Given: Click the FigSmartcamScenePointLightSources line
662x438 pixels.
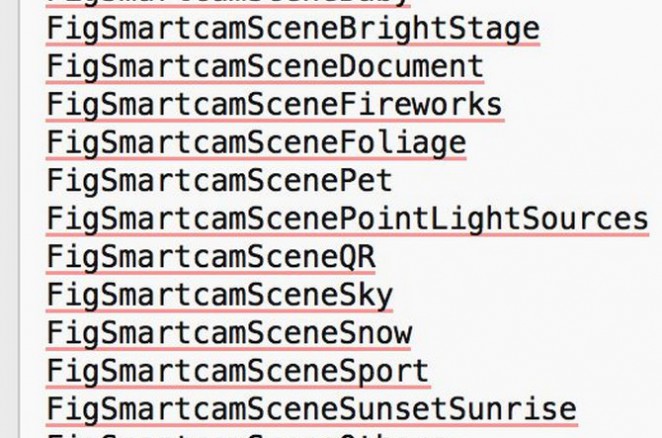Looking at the screenshot, I should [x=347, y=219].
